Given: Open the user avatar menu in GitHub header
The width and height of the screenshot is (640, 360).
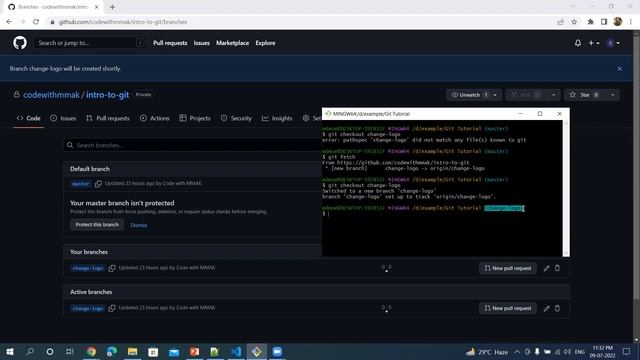Looking at the screenshot, I should coord(613,43).
